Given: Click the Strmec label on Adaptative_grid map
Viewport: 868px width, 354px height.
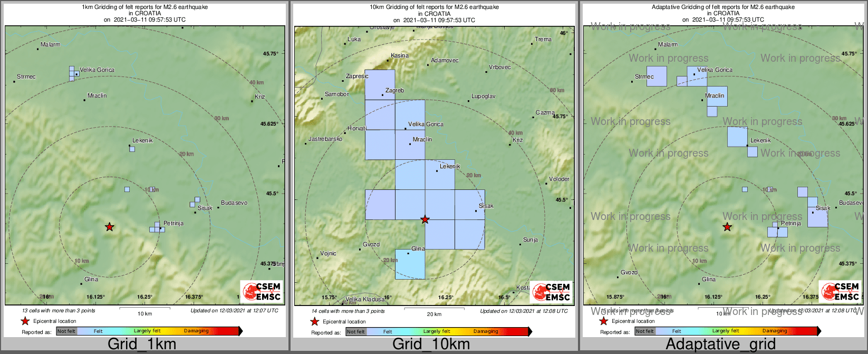Looking at the screenshot, I should click(644, 76).
